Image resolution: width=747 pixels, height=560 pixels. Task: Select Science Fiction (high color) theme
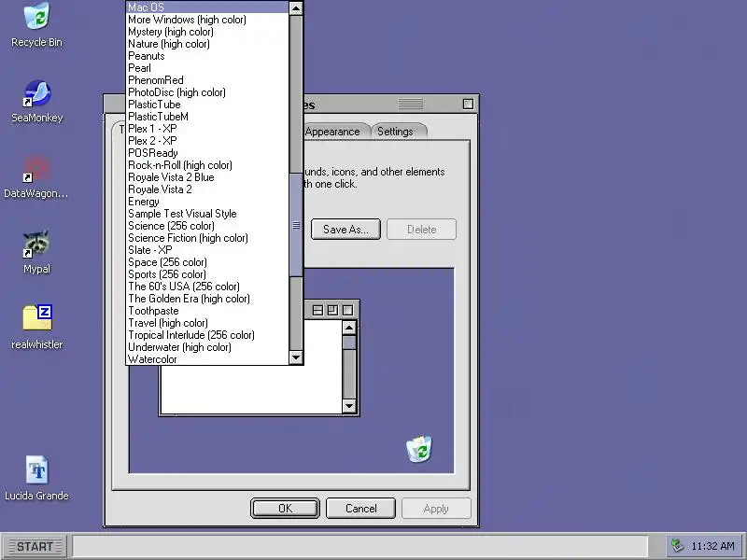click(207, 238)
